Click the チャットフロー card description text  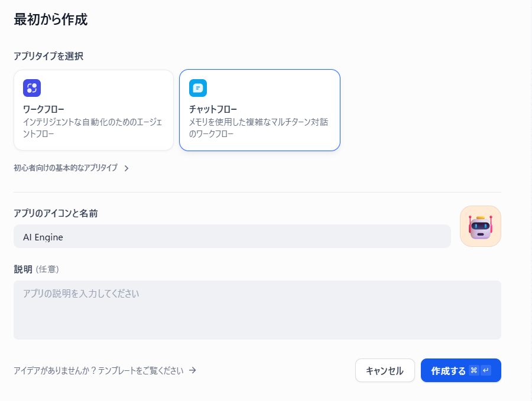[x=258, y=128]
